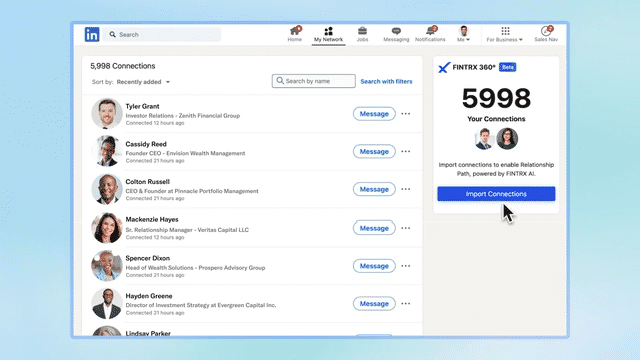The image size is (640, 360).
Task: Click the LinkedIn logo
Action: tap(92, 34)
